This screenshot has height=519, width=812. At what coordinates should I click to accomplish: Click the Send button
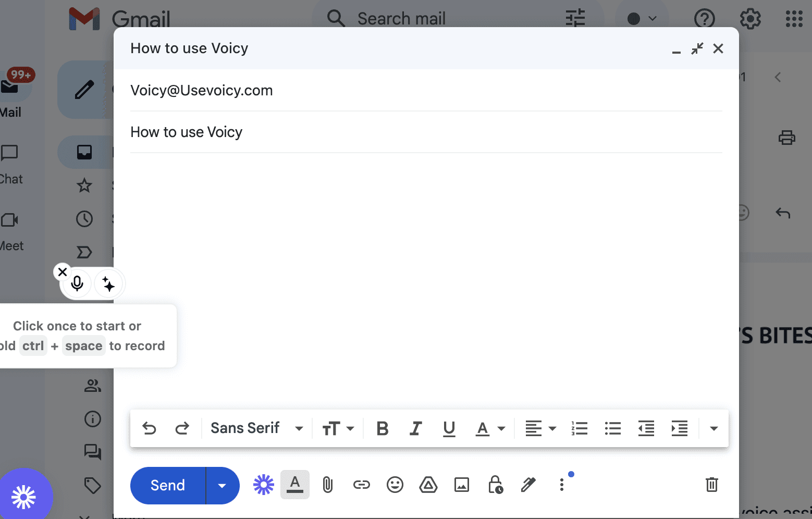click(x=167, y=485)
